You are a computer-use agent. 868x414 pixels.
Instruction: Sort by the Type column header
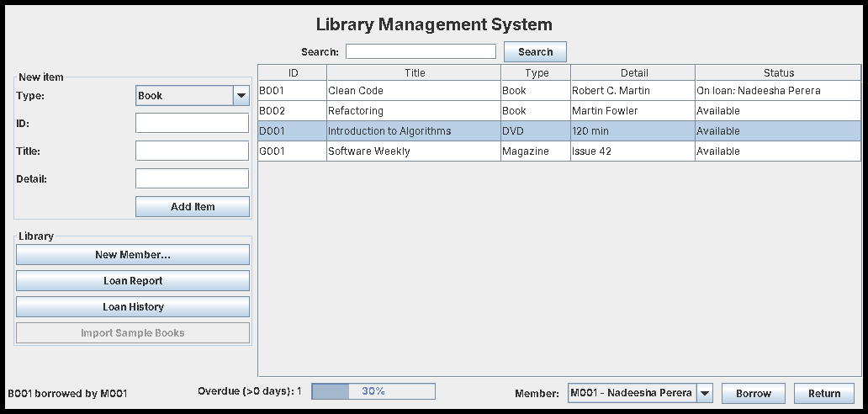[536, 72]
